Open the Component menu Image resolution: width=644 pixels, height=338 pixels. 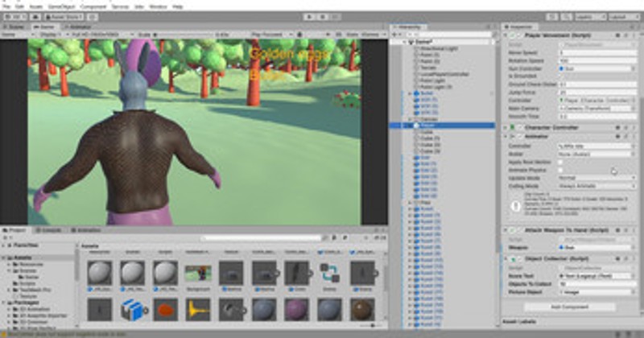pyautogui.click(x=93, y=6)
